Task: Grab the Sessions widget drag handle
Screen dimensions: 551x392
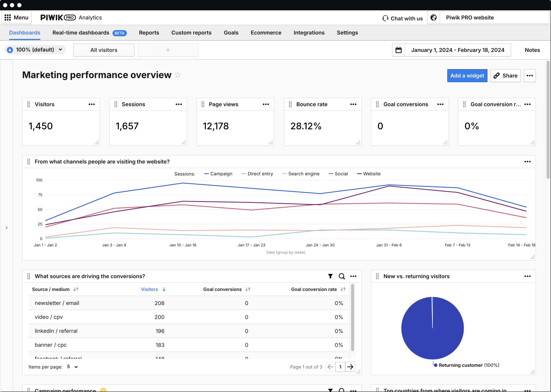Action: pos(116,104)
